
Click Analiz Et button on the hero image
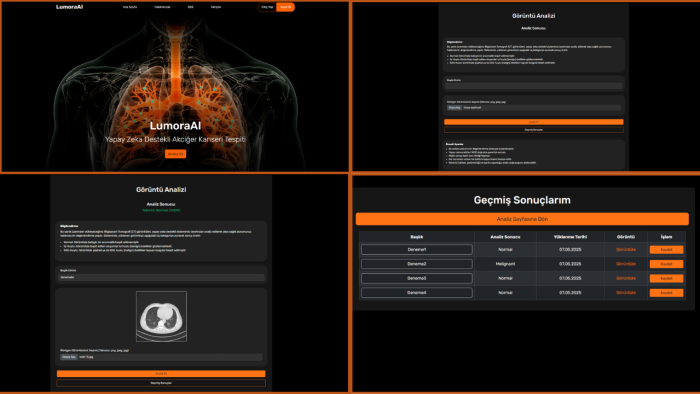pos(175,154)
